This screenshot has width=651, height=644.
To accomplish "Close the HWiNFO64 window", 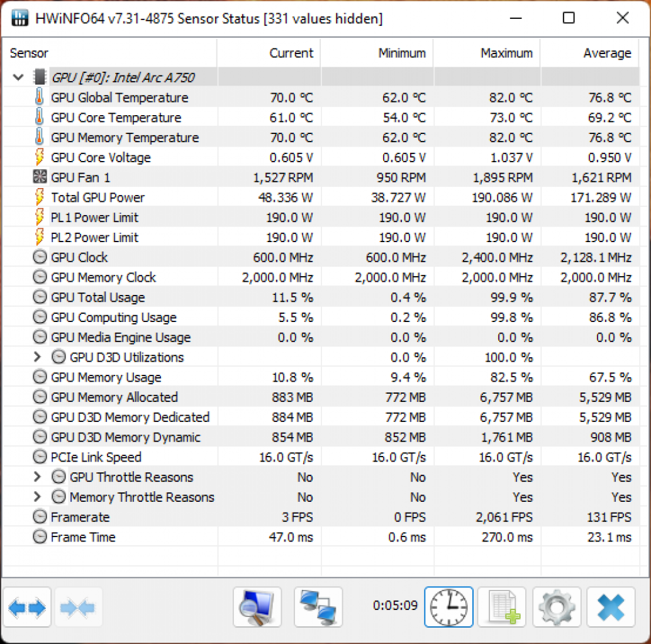I will 622,18.
